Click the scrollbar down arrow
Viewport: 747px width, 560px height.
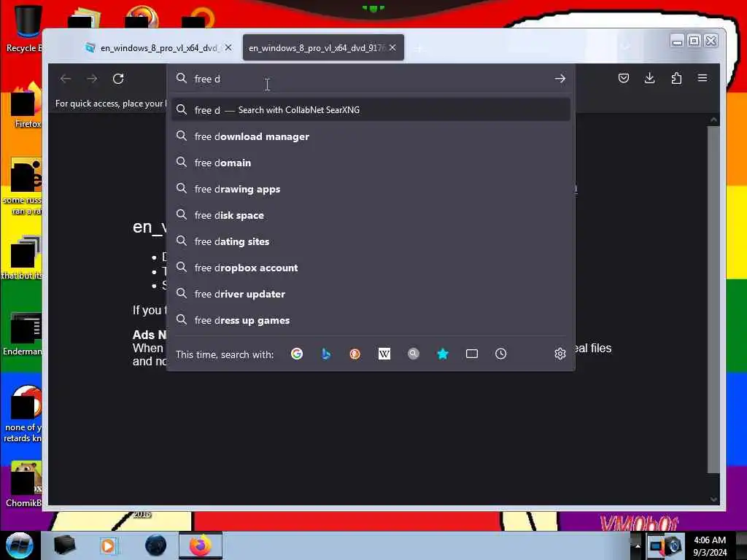713,499
